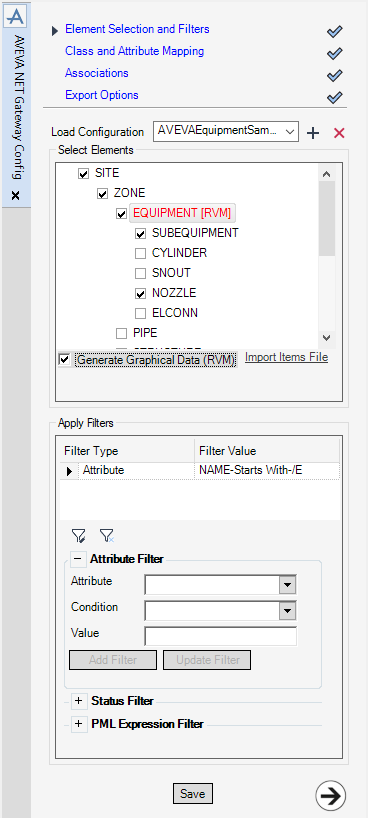Uncheck the EQUIPMENT [RVM] checkbox
This screenshot has width=368, height=818.
[122, 214]
